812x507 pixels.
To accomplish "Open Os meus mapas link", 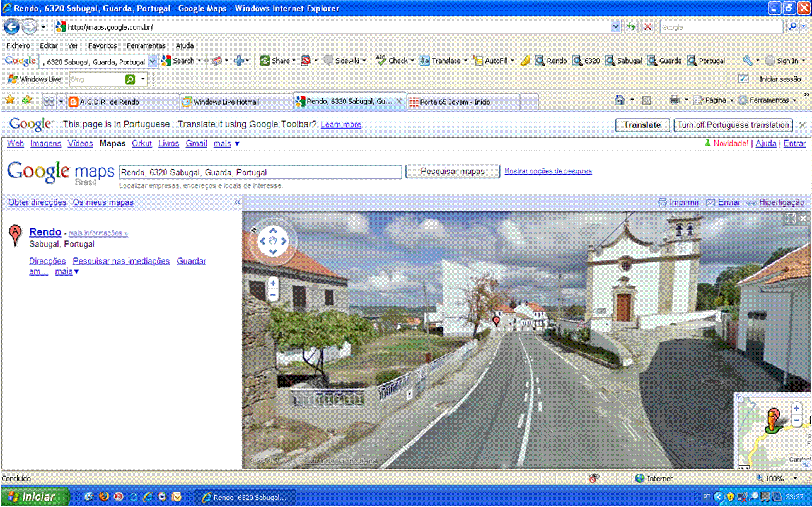I will pos(103,202).
